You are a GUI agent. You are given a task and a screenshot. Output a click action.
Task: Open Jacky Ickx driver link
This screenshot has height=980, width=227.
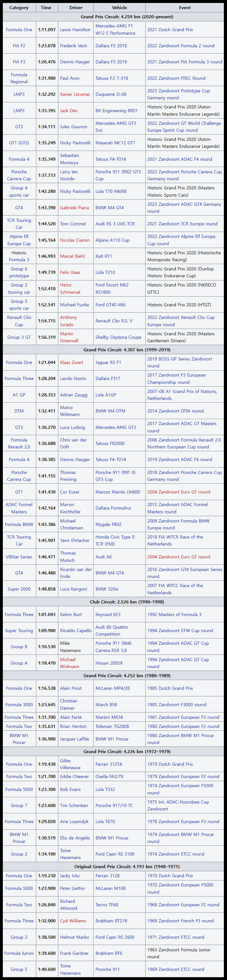[x=70, y=875]
